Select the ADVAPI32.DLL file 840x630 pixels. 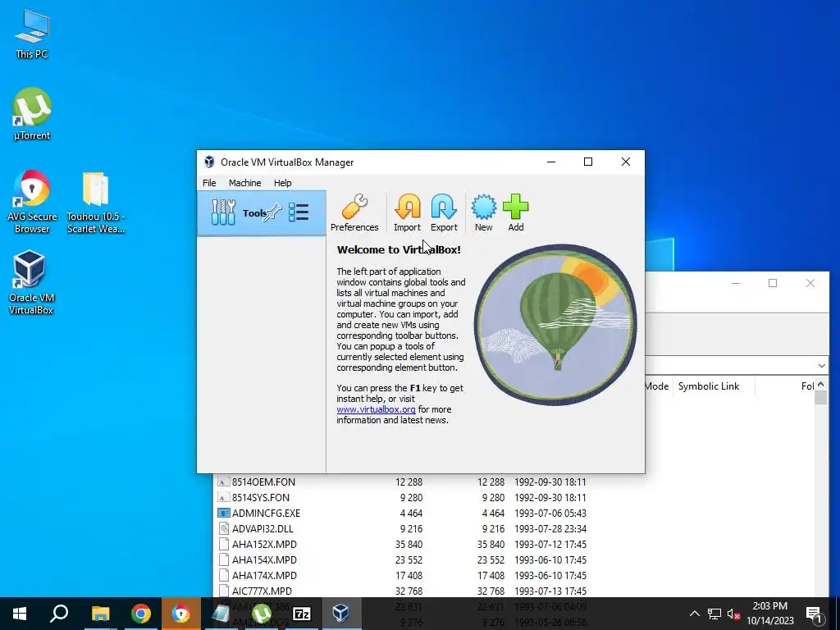(262, 529)
